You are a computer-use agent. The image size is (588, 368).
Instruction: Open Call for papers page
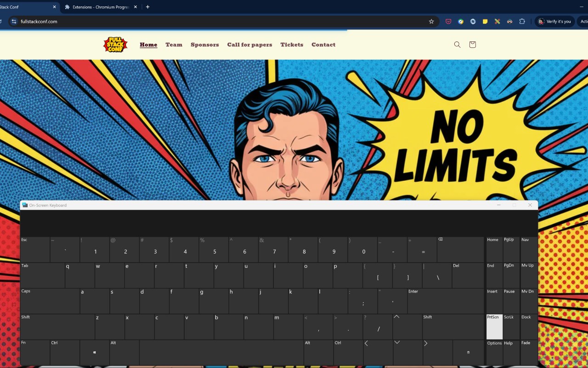(x=249, y=45)
